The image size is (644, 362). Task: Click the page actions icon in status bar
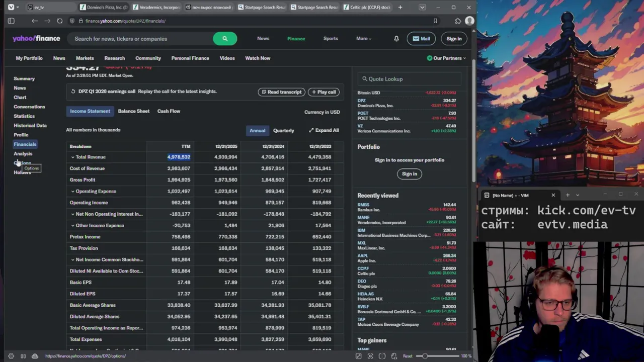pos(394,356)
